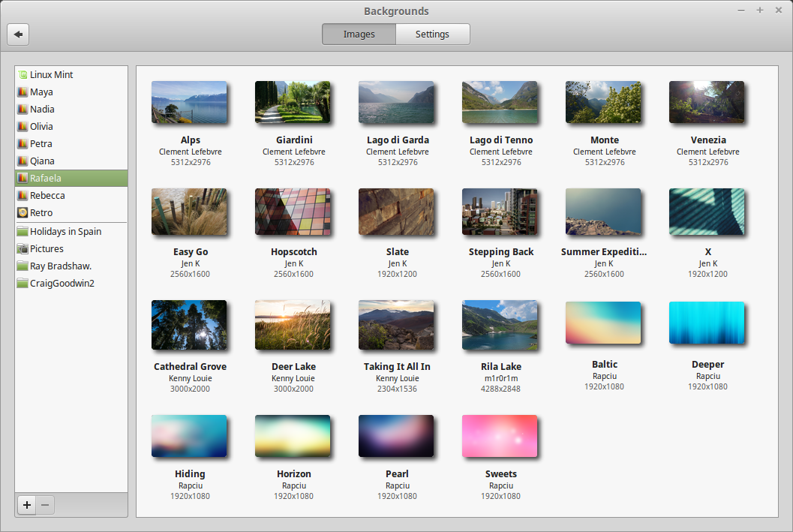Viewport: 793px width, 532px height.
Task: Select the Rebecca backgrounds list item
Action: pos(71,196)
